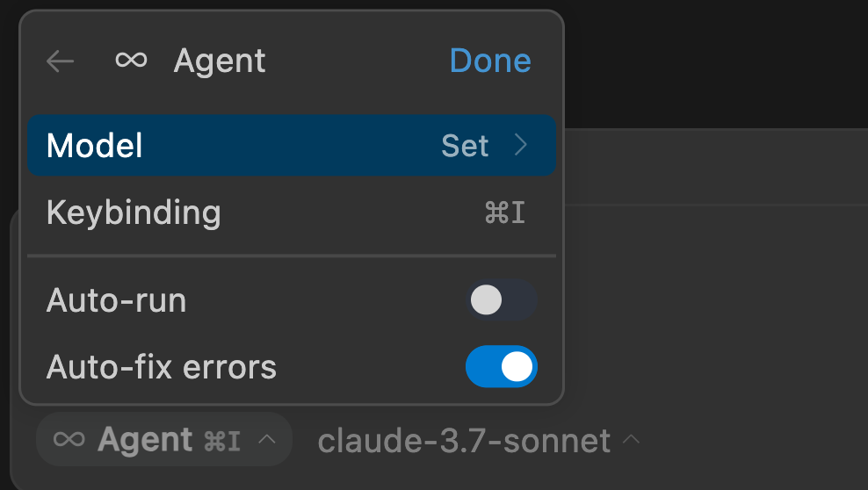
Task: Click the right chevron in the Model row
Action: coord(521,145)
